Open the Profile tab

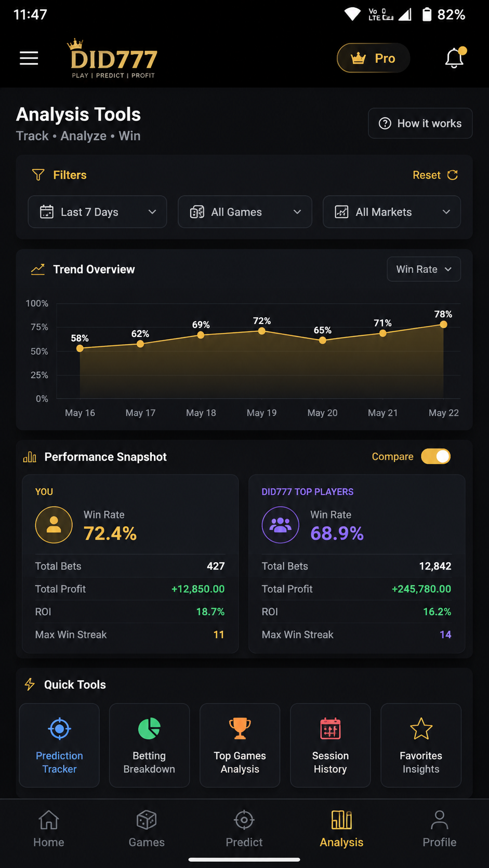439,829
